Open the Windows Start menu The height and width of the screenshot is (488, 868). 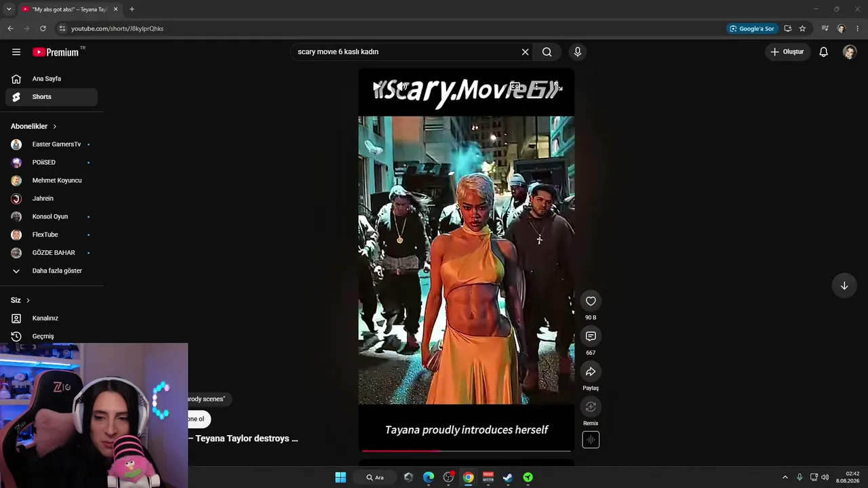tap(340, 477)
